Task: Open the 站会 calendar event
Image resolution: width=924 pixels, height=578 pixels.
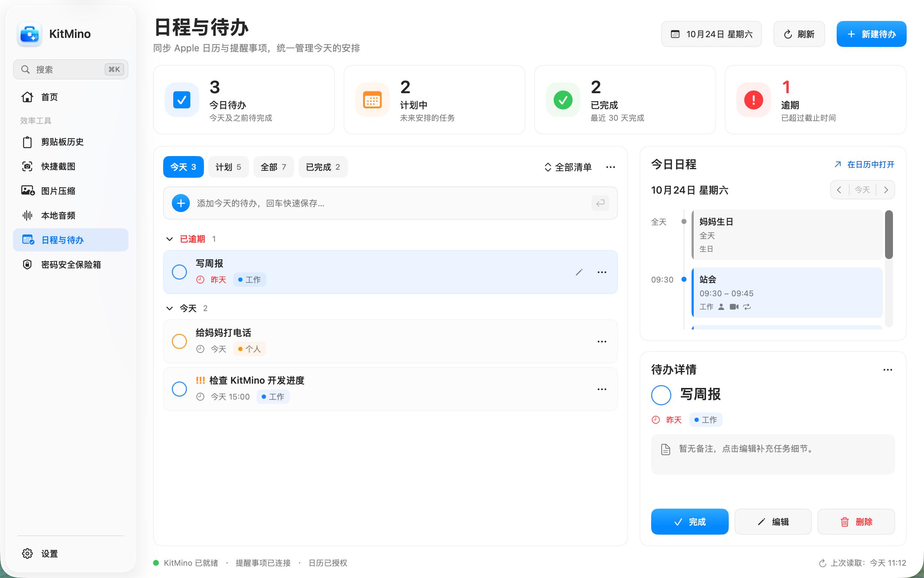Action: pyautogui.click(x=787, y=293)
